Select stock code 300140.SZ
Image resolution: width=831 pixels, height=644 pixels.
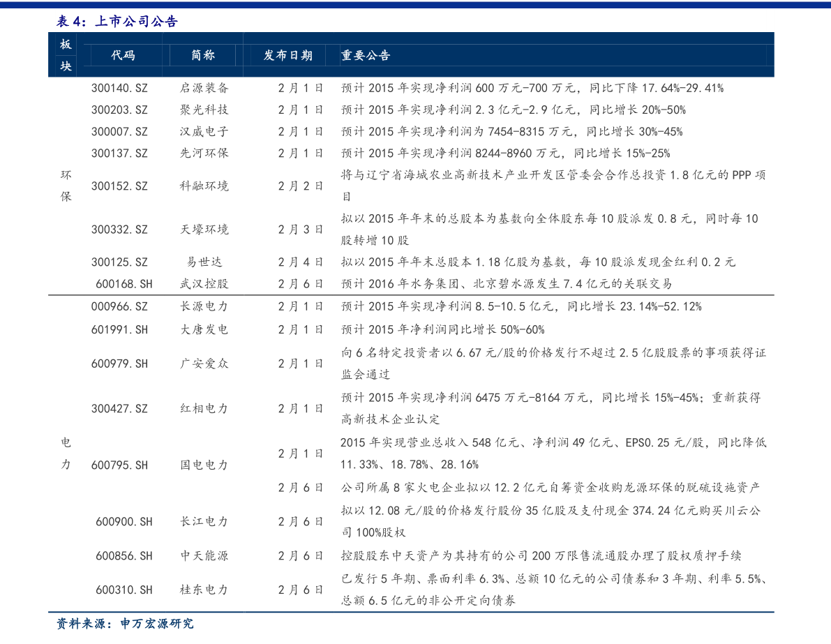119,89
